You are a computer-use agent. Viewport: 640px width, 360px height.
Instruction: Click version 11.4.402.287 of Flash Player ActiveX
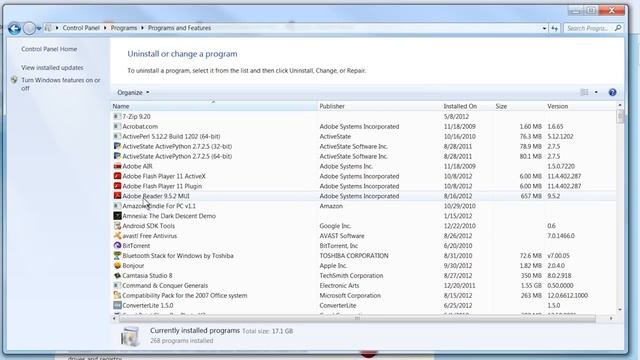point(564,176)
